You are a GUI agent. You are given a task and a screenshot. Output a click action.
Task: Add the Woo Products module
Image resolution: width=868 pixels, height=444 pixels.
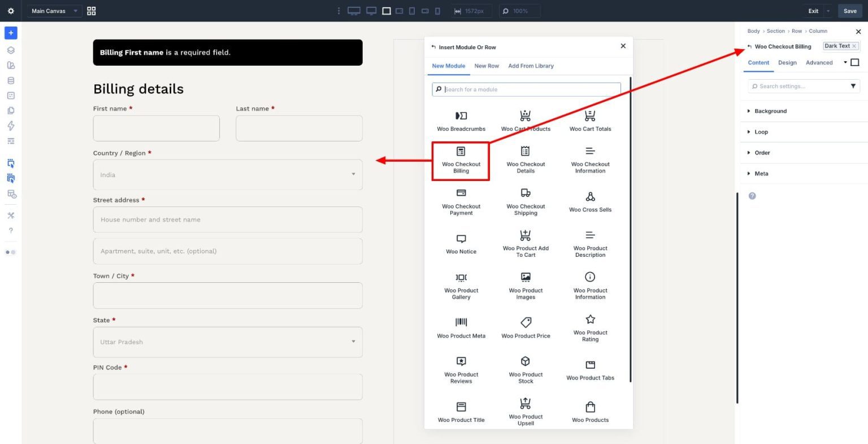(590, 412)
